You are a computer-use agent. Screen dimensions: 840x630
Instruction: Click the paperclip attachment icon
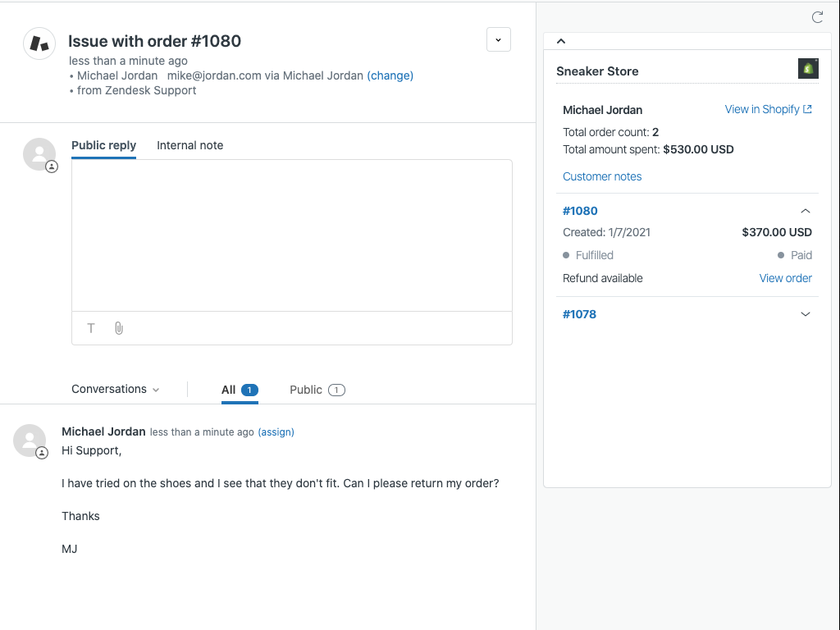tap(118, 328)
